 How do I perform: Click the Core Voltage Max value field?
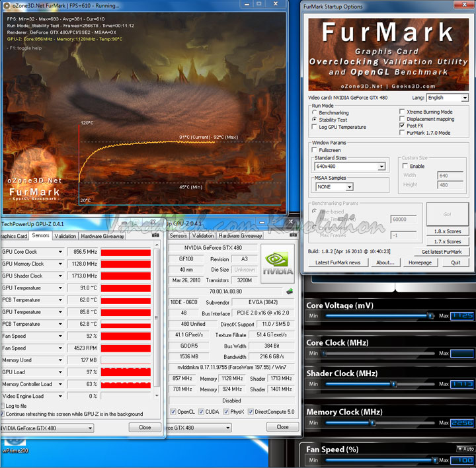(x=461, y=316)
